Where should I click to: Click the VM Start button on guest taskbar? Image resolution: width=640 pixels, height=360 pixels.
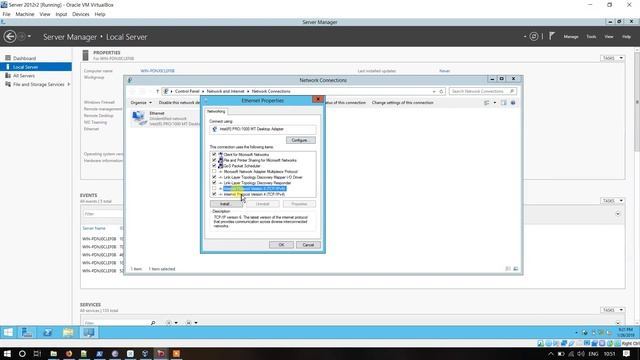[x=8, y=332]
